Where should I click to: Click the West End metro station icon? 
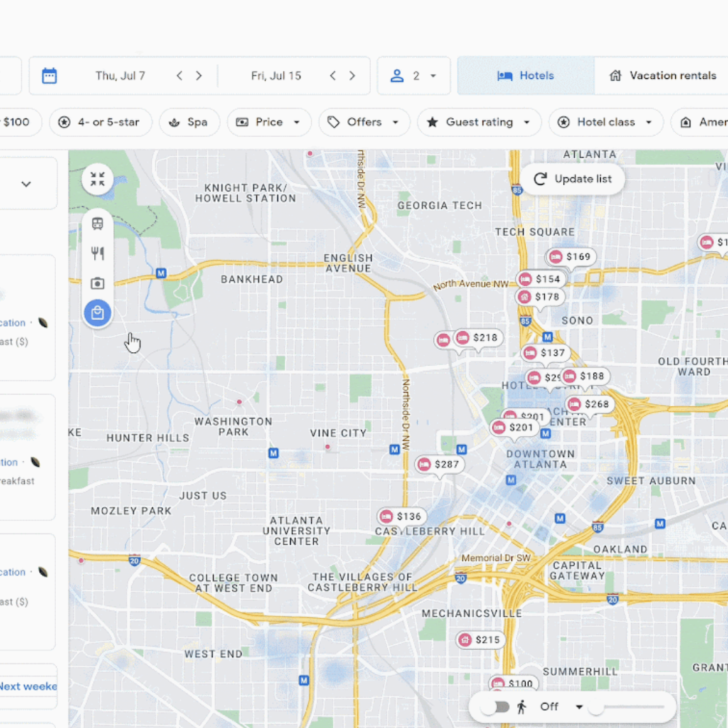click(304, 680)
